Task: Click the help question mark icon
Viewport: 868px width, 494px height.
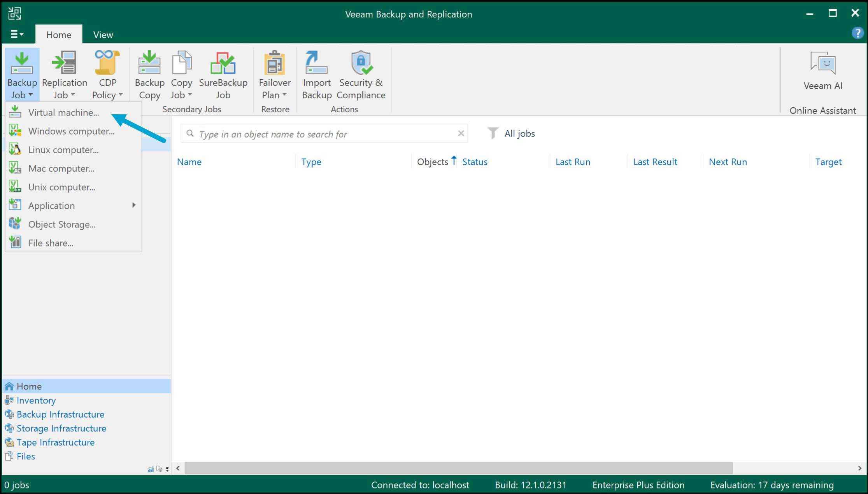Action: point(857,33)
